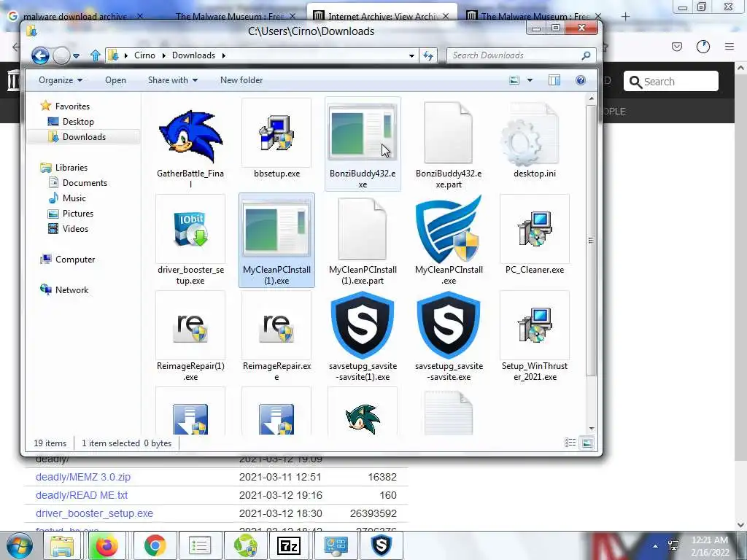747x560 pixels.
Task: Click Internet Archive Search box in browser
Action: point(671,82)
